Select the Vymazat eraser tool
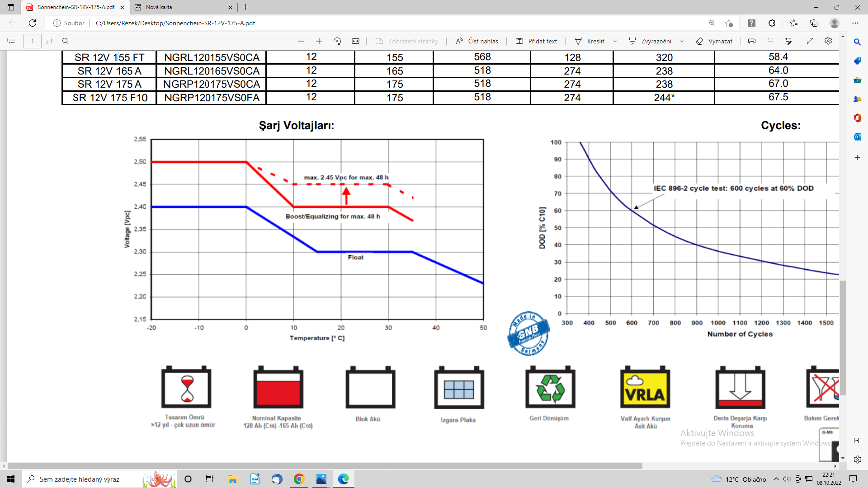Screen dimensions: 868x488 pos(714,41)
